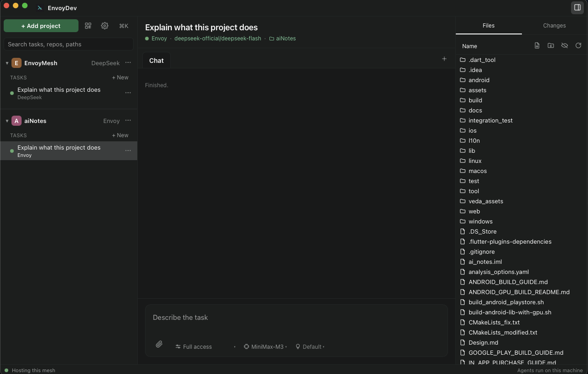Click the EnvoyDev app logo icon

pyautogui.click(x=40, y=8)
